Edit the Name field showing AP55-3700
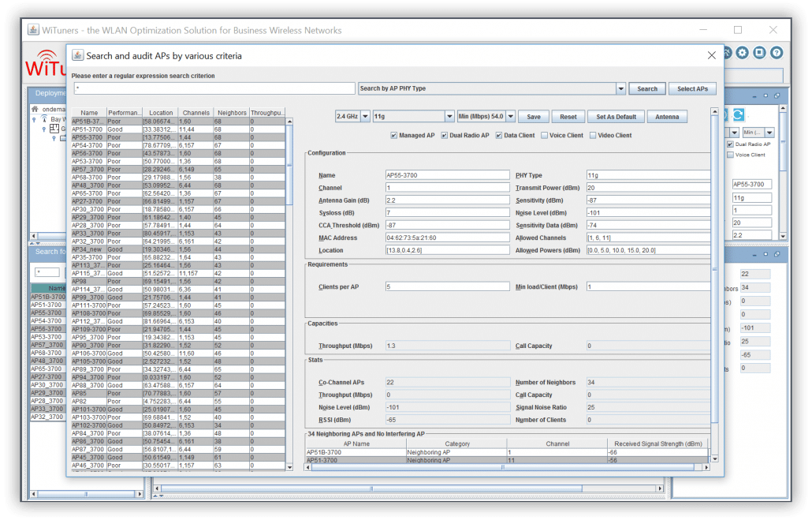The width and height of the screenshot is (812, 520). pyautogui.click(x=448, y=175)
